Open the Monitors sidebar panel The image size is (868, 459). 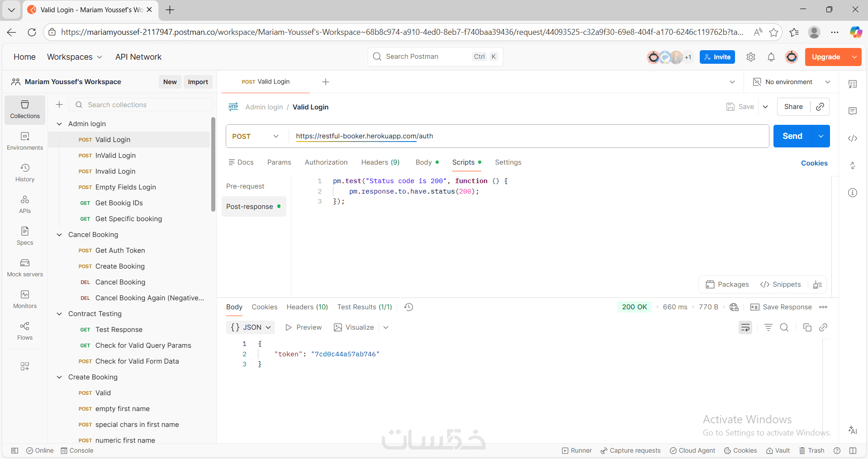[x=25, y=300]
